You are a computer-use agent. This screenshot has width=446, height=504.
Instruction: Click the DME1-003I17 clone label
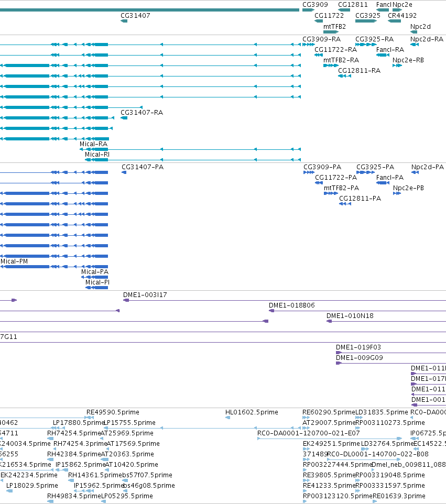pos(145,295)
